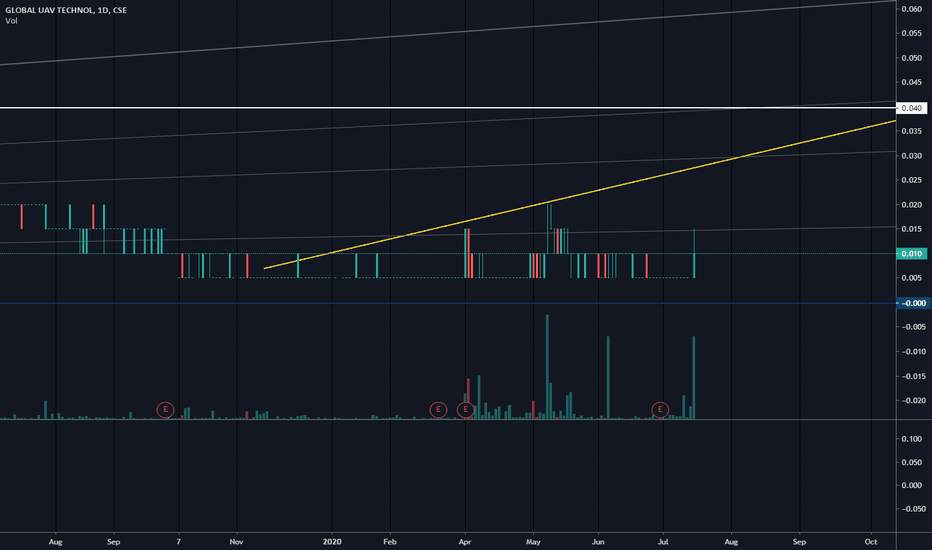Click the 0.045 price axis label

(912, 82)
